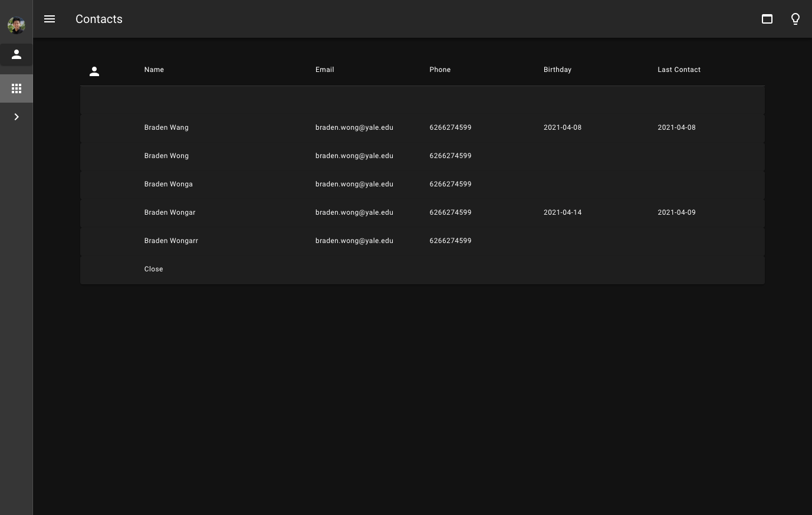Toggle the lightbulb theme icon
Screen dimensions: 812x515
795,19
